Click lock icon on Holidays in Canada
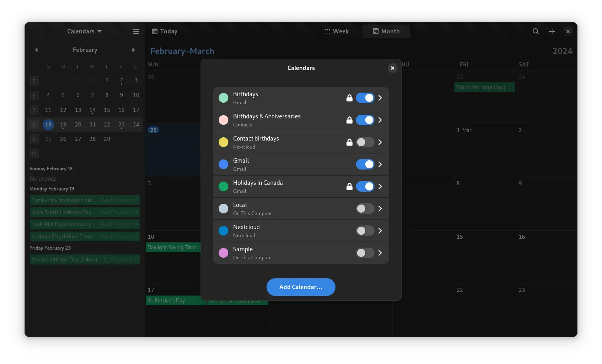Screen dimensions: 602x364 [x=350, y=186]
